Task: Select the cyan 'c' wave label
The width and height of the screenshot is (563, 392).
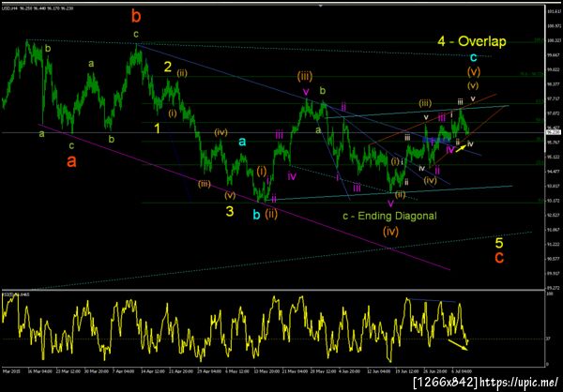Action: tap(473, 56)
